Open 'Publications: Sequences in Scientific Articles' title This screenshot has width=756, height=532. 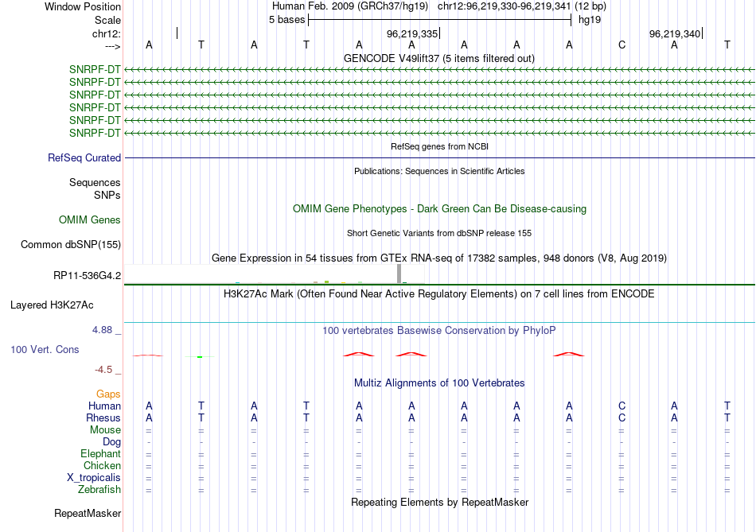[x=439, y=171]
